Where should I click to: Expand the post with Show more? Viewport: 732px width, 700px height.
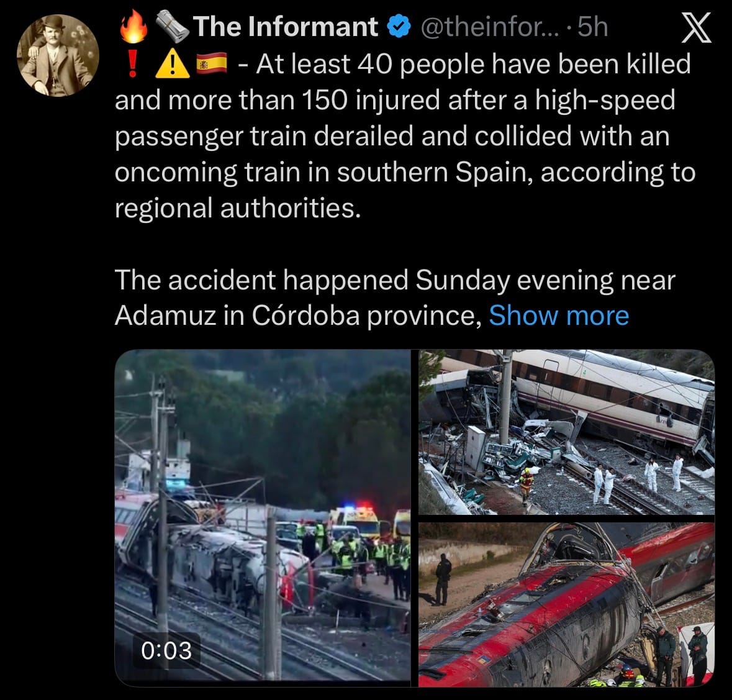click(559, 315)
